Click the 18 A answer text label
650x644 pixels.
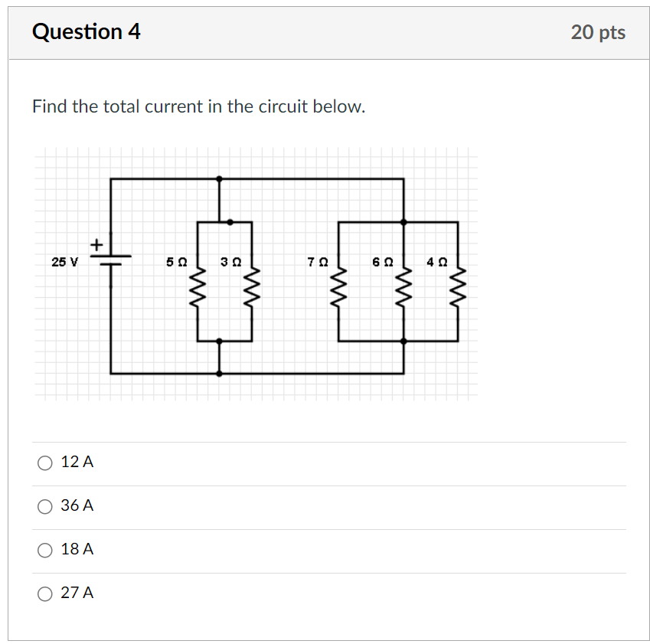click(78, 549)
